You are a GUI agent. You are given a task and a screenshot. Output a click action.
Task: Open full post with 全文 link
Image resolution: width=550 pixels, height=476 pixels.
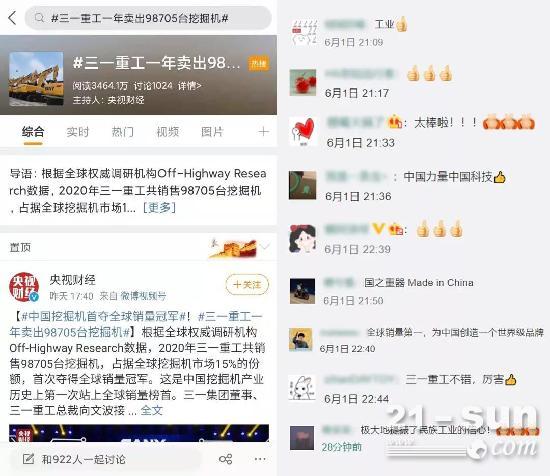pyautogui.click(x=152, y=410)
